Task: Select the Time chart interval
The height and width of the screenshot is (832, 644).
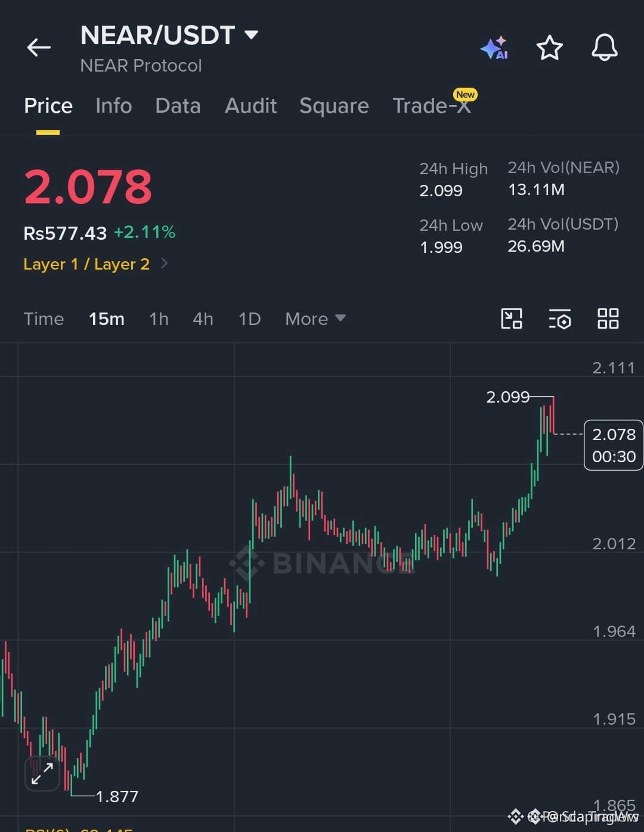Action: point(44,318)
